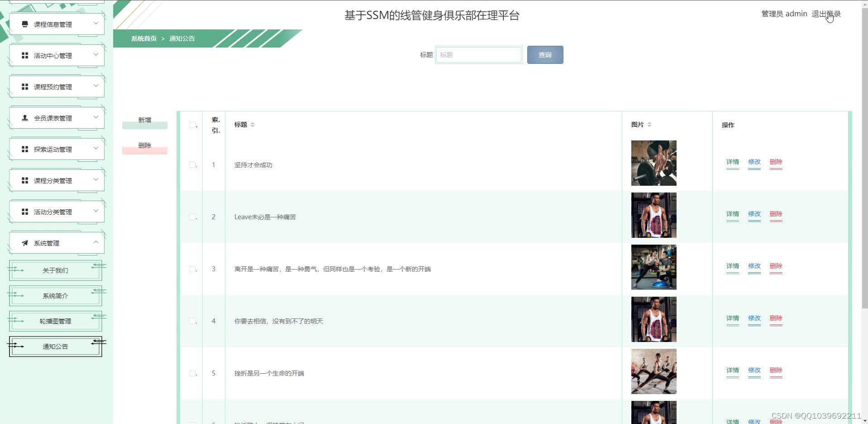
Task: Click the grid icon beside 课程预约管理
Action: pos(25,87)
